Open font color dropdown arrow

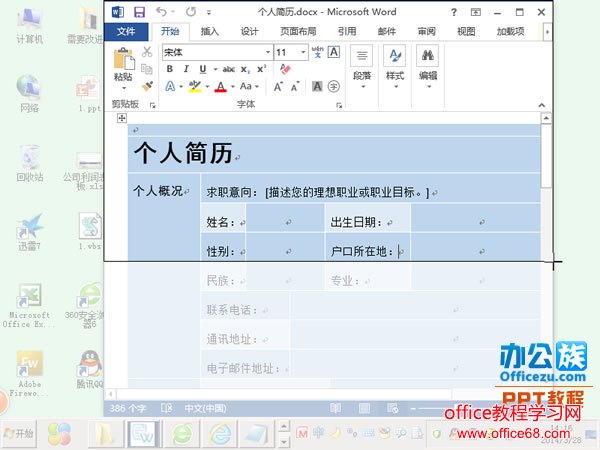tap(232, 87)
